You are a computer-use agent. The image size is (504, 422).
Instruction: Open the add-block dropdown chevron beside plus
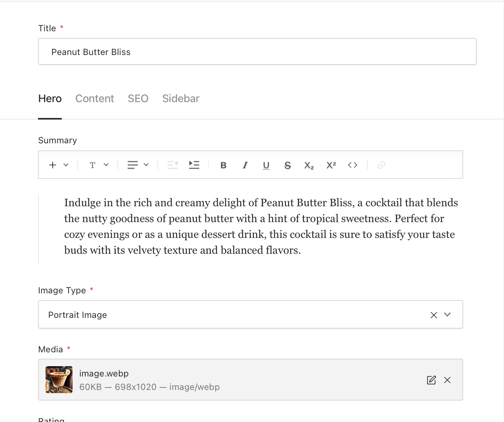tap(66, 165)
